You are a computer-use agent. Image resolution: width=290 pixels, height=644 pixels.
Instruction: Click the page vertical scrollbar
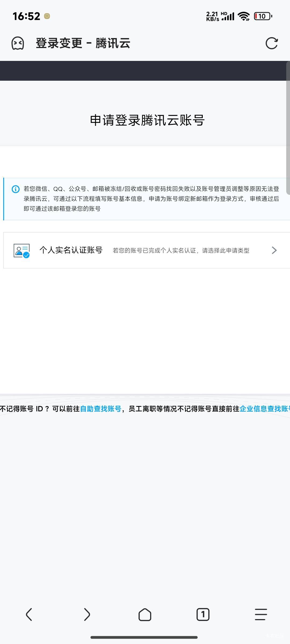tap(288, 128)
